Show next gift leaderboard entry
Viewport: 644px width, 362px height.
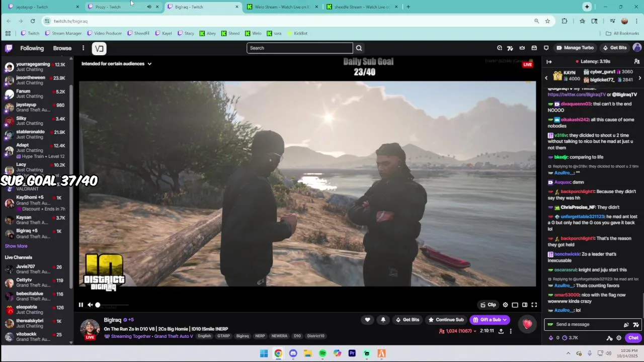point(639,78)
